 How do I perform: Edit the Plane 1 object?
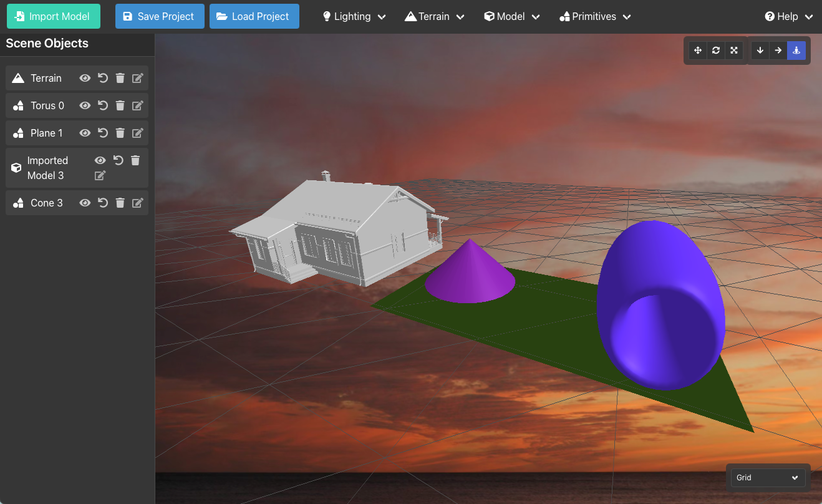point(138,133)
